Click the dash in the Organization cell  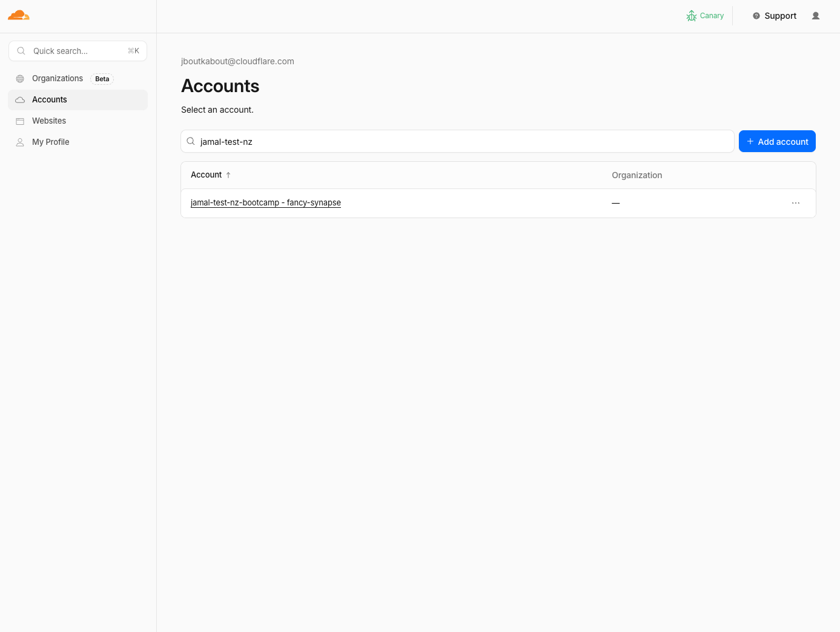pos(616,203)
